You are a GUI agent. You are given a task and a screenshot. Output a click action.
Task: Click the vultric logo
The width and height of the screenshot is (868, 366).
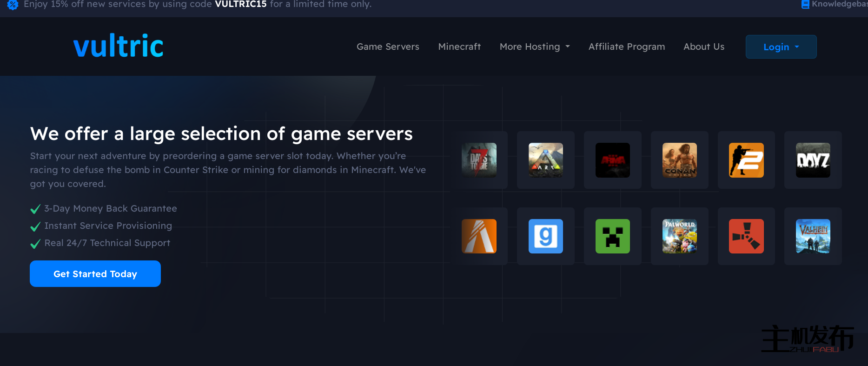click(x=119, y=46)
